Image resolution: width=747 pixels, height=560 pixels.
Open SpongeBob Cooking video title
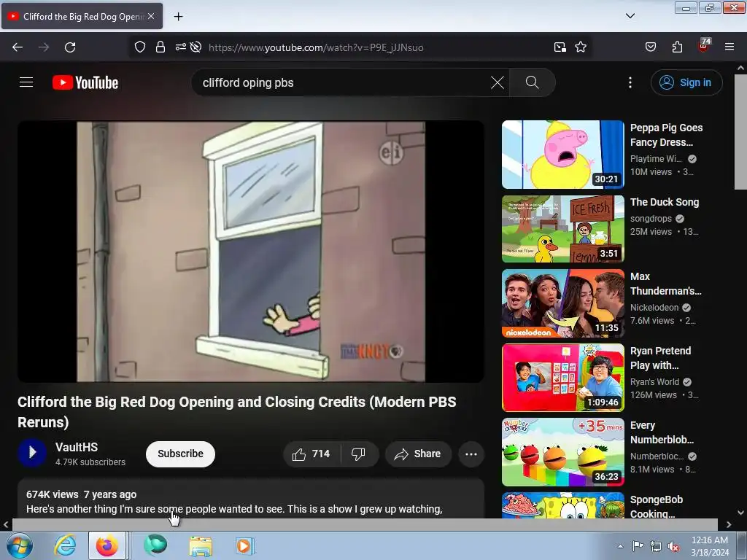657,507
